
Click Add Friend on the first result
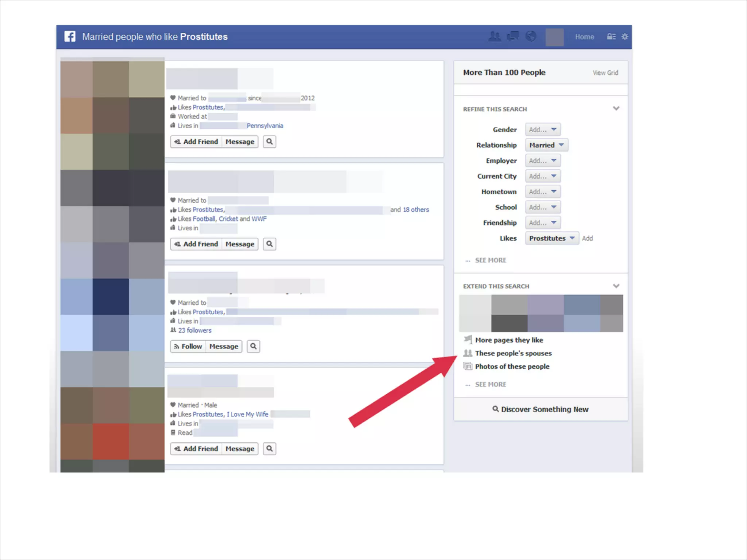point(196,141)
